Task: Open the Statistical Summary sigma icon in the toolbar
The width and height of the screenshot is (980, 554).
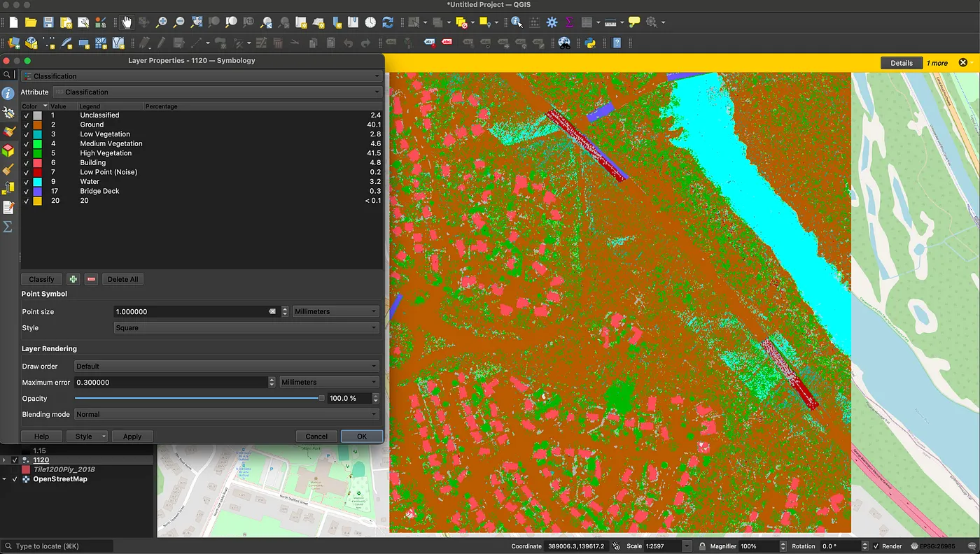Action: click(x=569, y=22)
